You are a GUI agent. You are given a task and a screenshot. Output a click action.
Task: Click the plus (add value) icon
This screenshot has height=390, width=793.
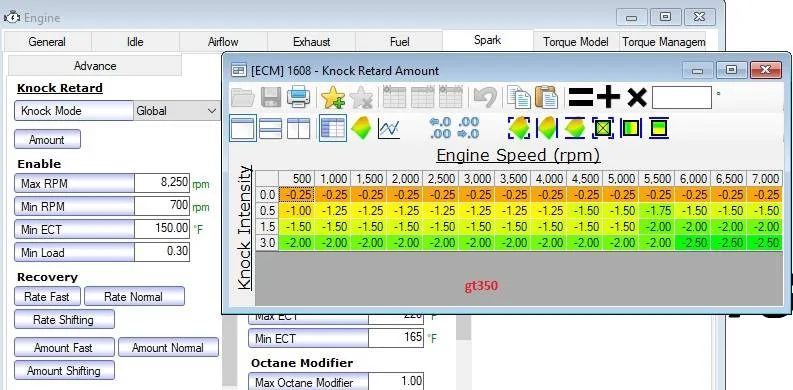click(608, 97)
